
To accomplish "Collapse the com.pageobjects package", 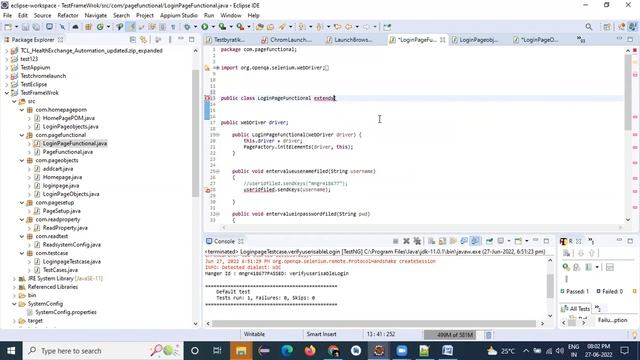I will (x=22, y=160).
